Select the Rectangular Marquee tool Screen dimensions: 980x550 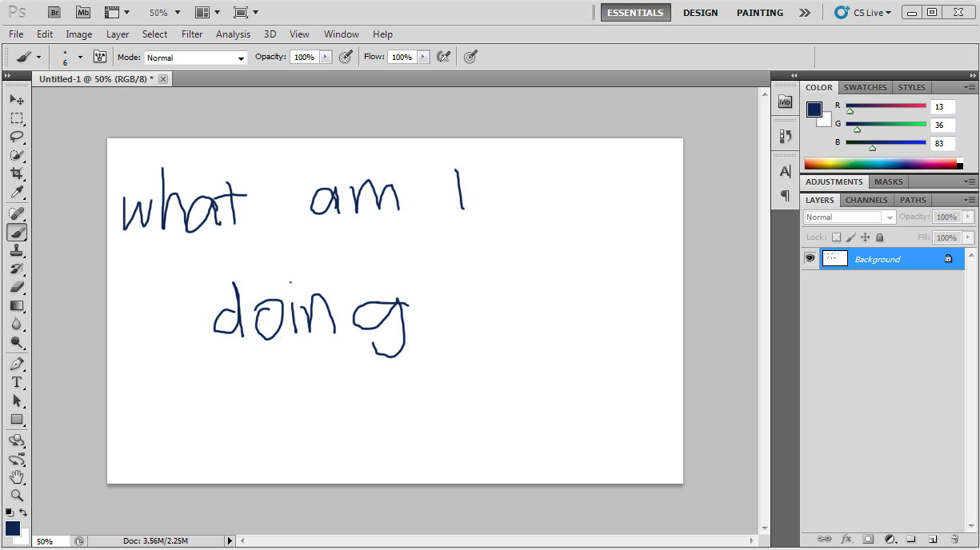17,118
